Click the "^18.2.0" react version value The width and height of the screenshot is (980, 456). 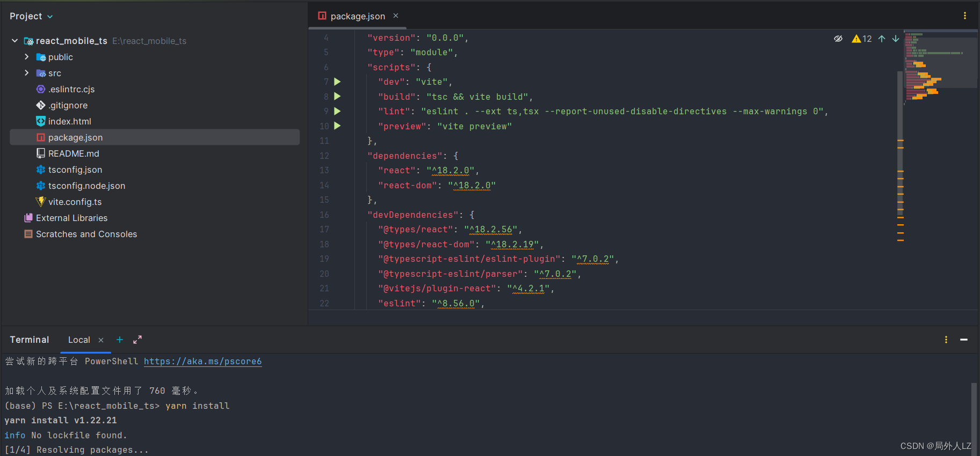click(451, 171)
